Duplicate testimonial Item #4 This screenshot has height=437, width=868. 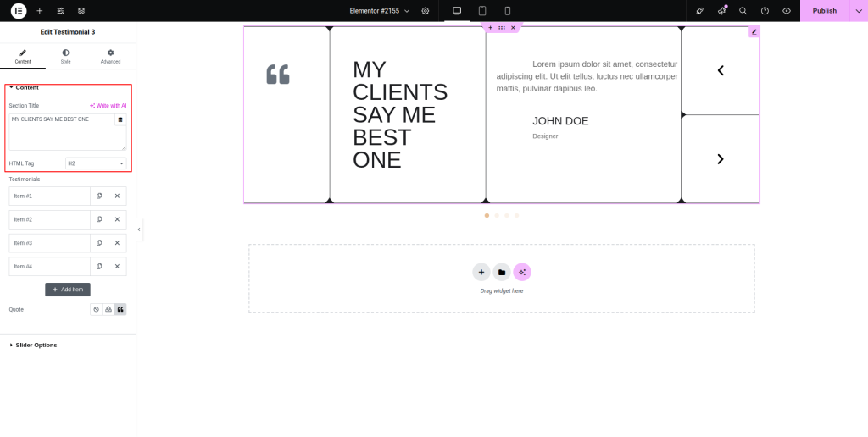(99, 266)
